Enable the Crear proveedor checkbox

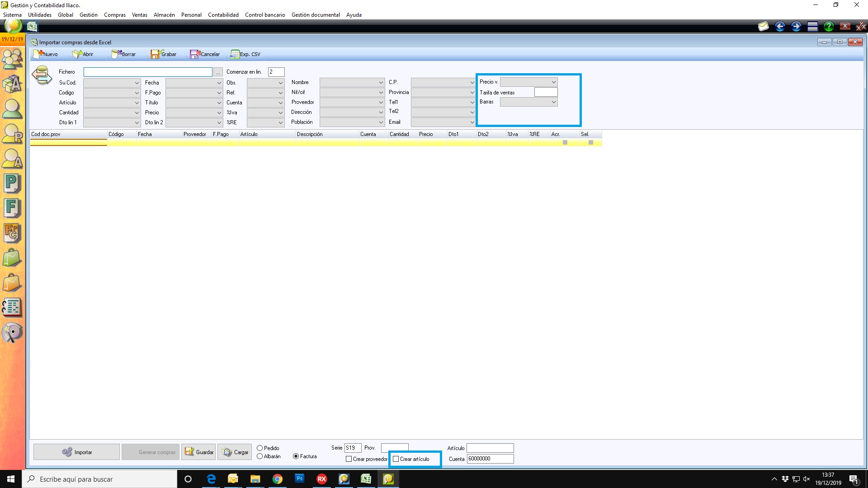point(349,459)
